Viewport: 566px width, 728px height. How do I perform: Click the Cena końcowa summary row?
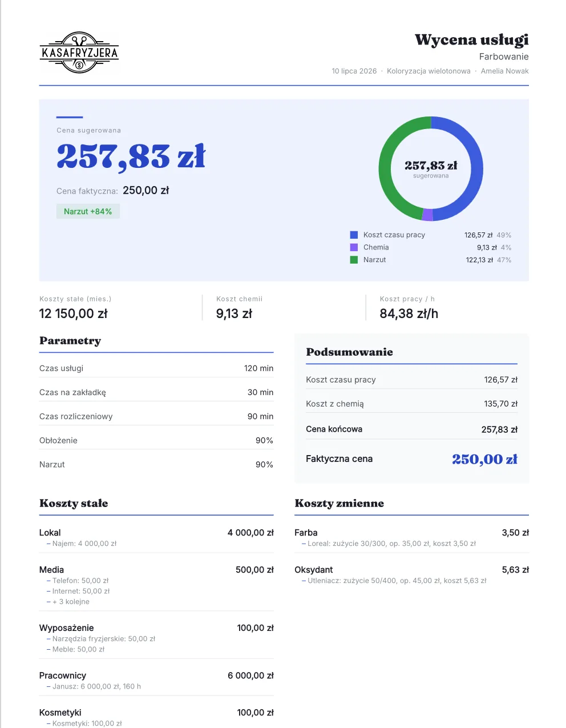(x=411, y=429)
